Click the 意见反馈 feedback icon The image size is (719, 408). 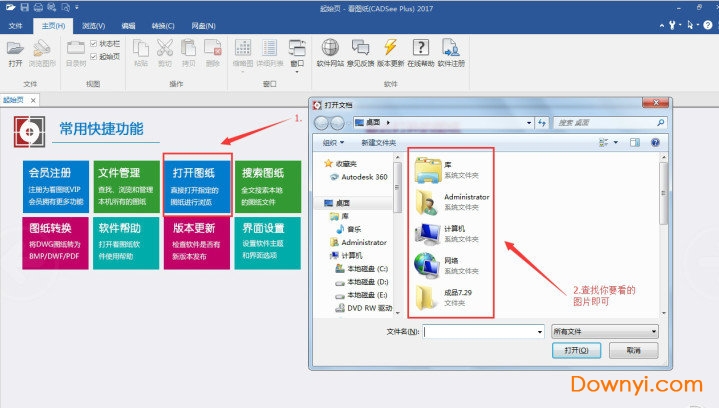pyautogui.click(x=360, y=47)
